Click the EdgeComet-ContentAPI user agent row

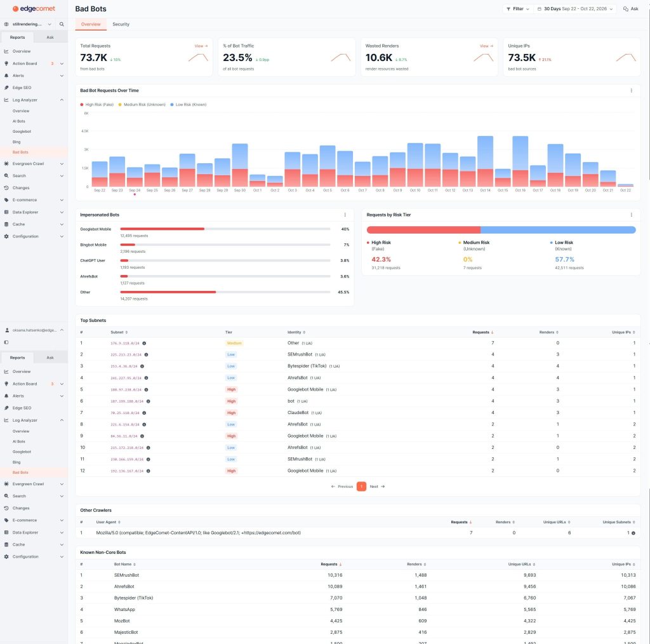358,533
